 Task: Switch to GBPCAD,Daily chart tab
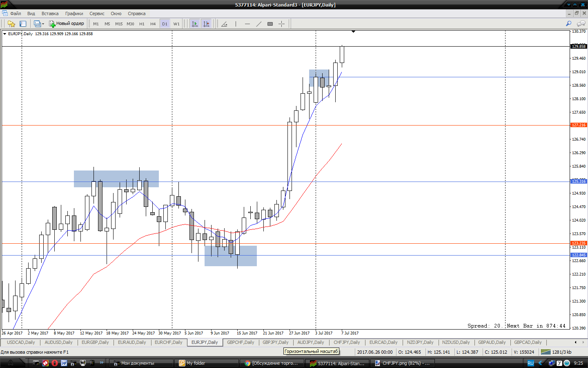coord(528,342)
